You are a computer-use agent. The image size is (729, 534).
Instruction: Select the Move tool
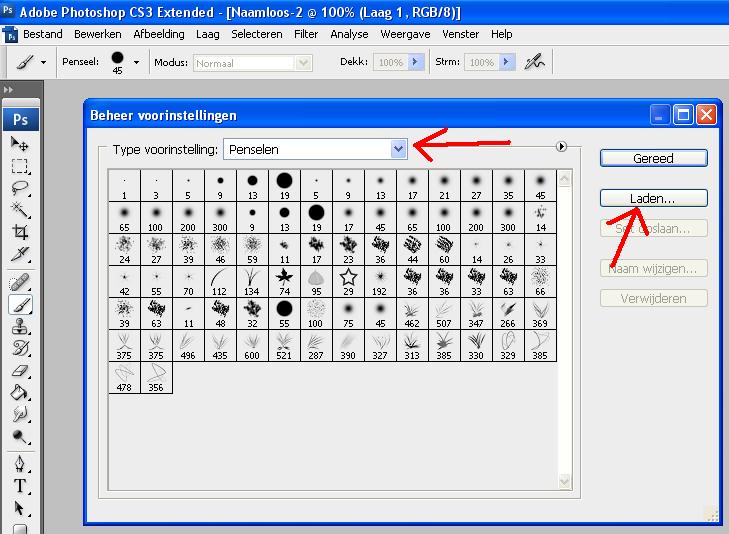tap(20, 144)
